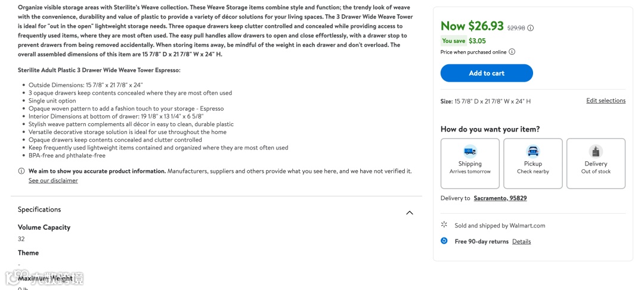644x290 pixels.
Task: Collapse Specifications section with chevron arrow
Action: [x=410, y=213]
